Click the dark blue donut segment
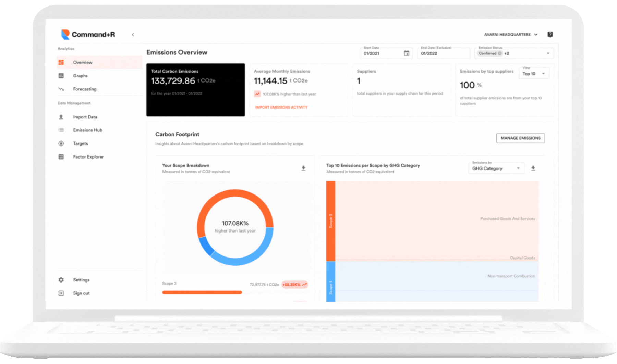 coord(206,246)
